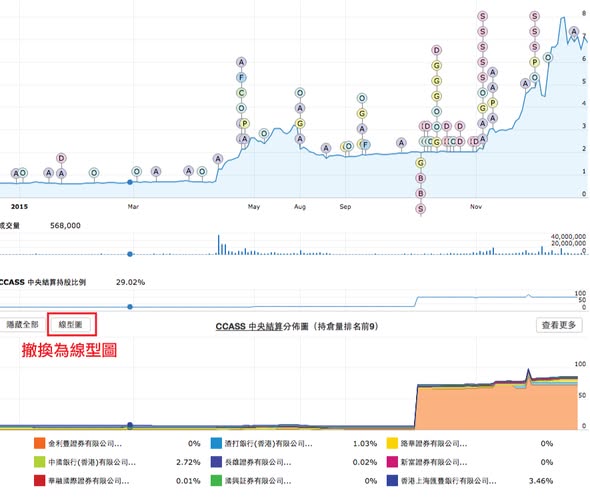The image size is (590, 498).
Task: Click the magenta 新富證券 legend swatch
Action: click(392, 462)
